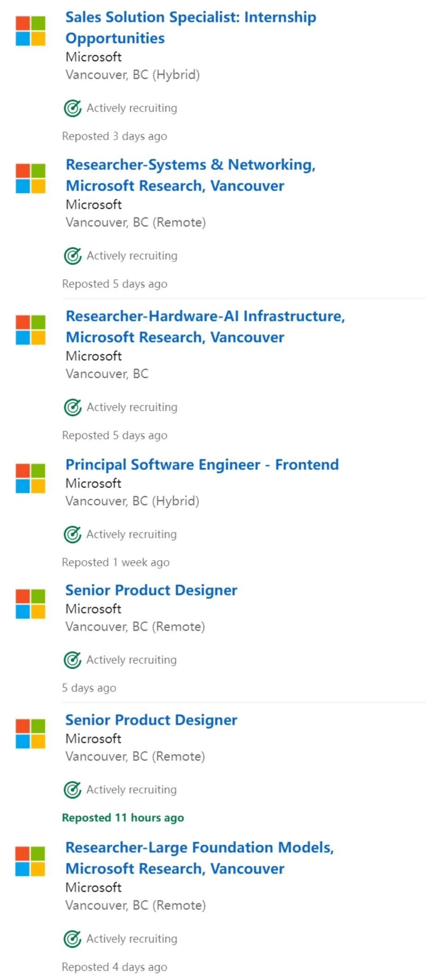
Task: Click Microsoft logo beside first Senior Product Designer
Action: pos(30,604)
